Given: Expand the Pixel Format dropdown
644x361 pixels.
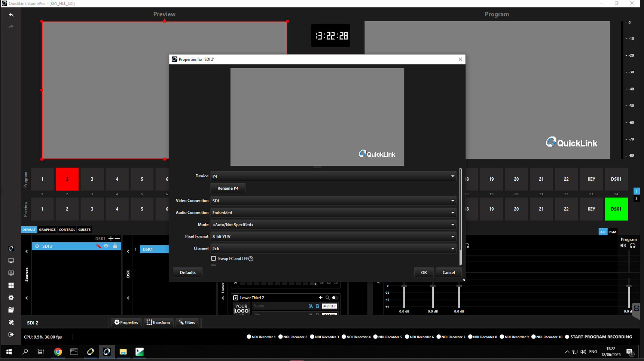Looking at the screenshot, I should (333, 237).
